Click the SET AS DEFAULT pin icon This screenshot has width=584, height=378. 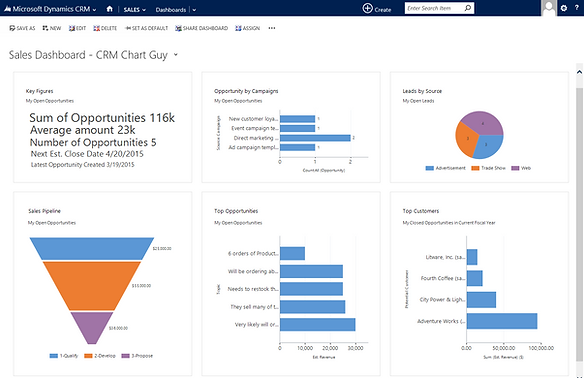[128, 28]
